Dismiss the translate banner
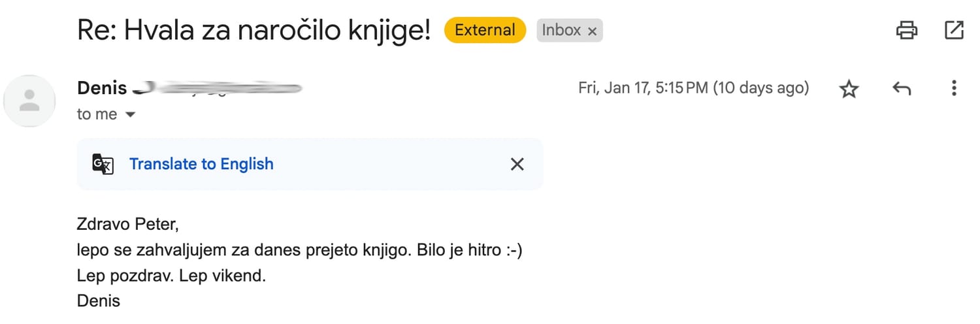This screenshot has width=980, height=324. (517, 164)
